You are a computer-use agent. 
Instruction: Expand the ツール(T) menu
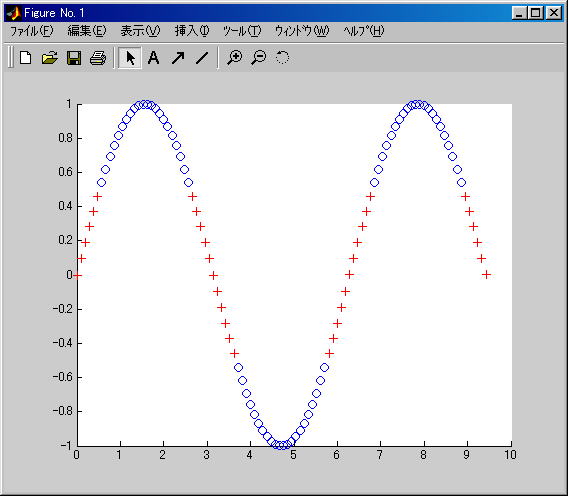click(x=242, y=31)
